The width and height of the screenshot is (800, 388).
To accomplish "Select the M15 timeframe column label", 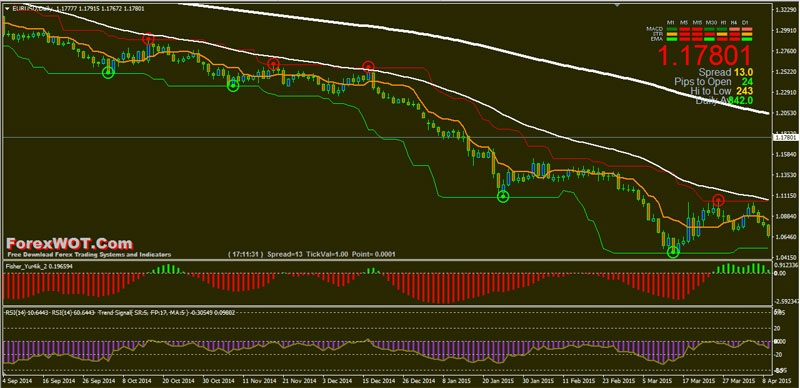I will (697, 22).
